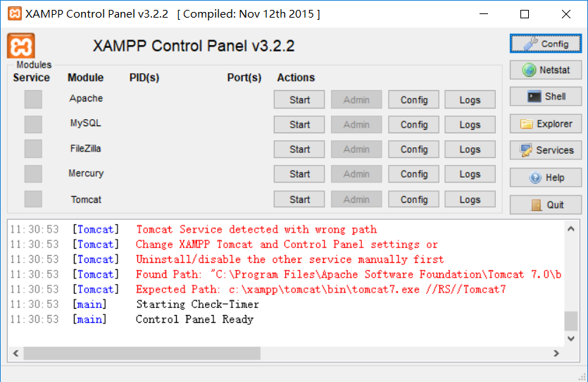Click the folder icon on Explorer button
588x382 pixels.
point(527,124)
